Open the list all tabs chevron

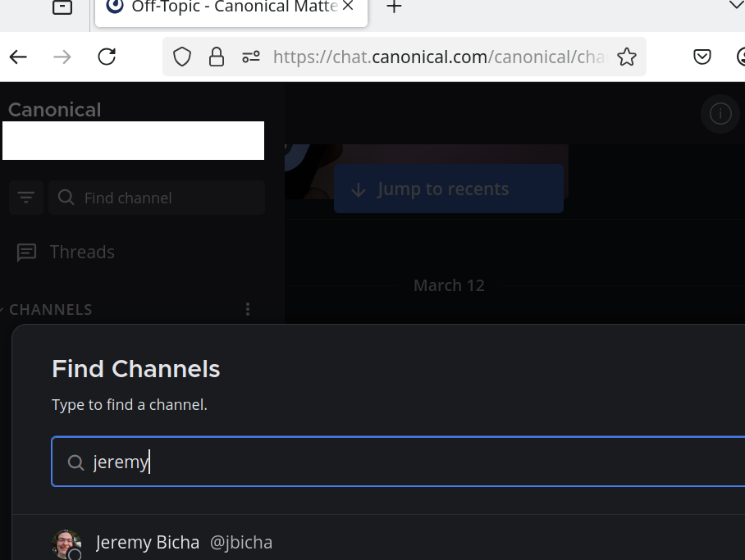point(736,5)
